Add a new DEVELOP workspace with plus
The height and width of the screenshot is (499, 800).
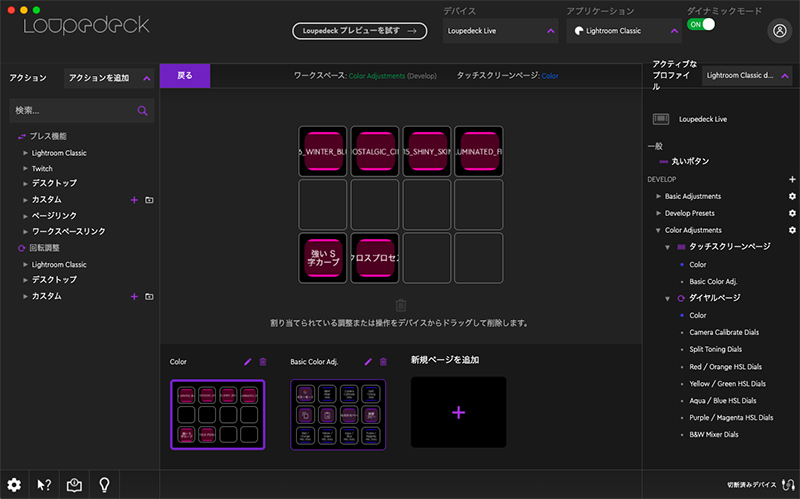point(792,179)
